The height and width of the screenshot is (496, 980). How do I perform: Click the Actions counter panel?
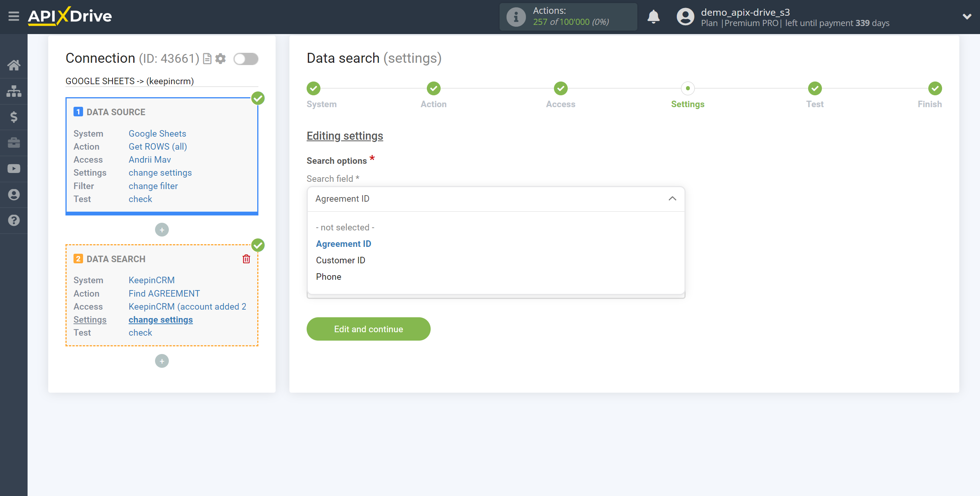(568, 17)
